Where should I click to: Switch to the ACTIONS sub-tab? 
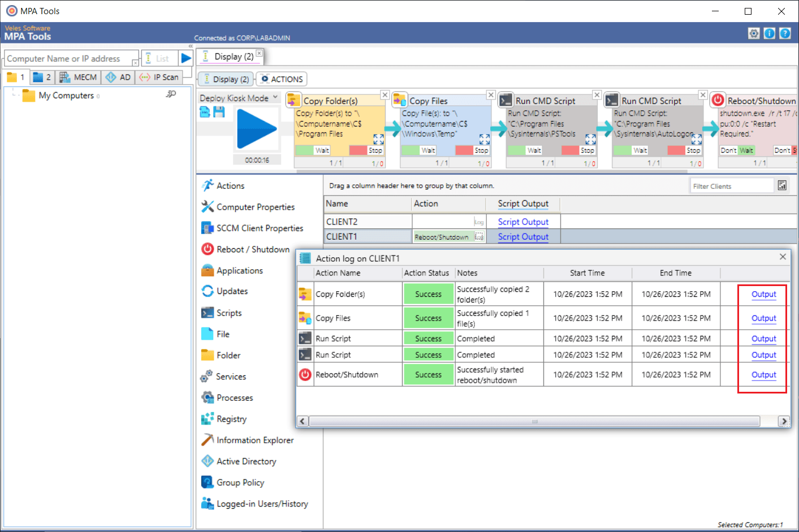[x=282, y=79]
